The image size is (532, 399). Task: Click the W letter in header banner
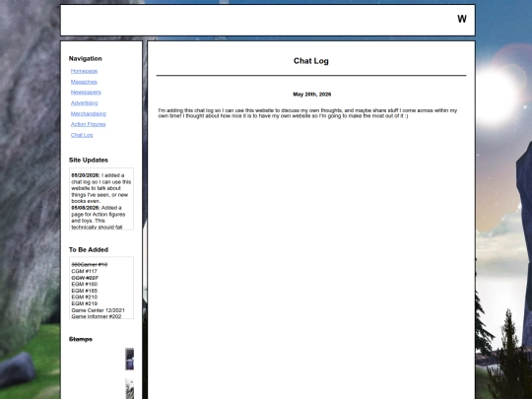(x=462, y=19)
